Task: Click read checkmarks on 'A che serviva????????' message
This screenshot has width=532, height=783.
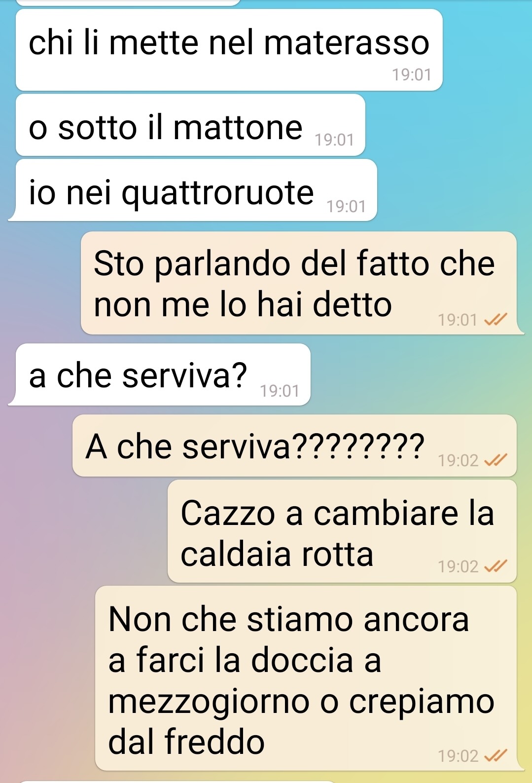Action: tap(495, 460)
